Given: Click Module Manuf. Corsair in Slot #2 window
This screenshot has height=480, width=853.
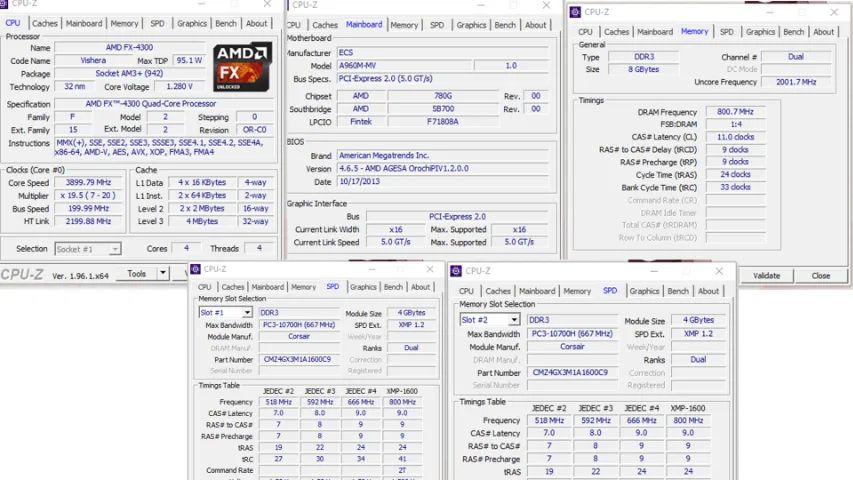Looking at the screenshot, I should pyautogui.click(x=572, y=347).
